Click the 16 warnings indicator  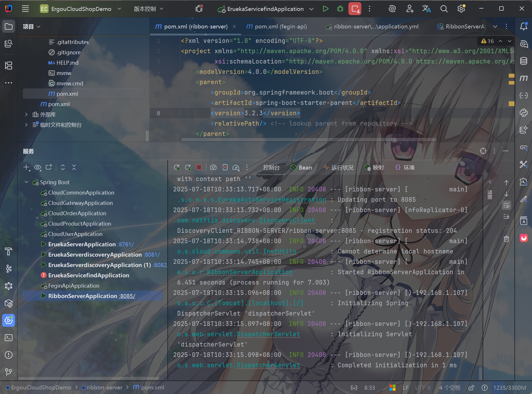coord(487,41)
